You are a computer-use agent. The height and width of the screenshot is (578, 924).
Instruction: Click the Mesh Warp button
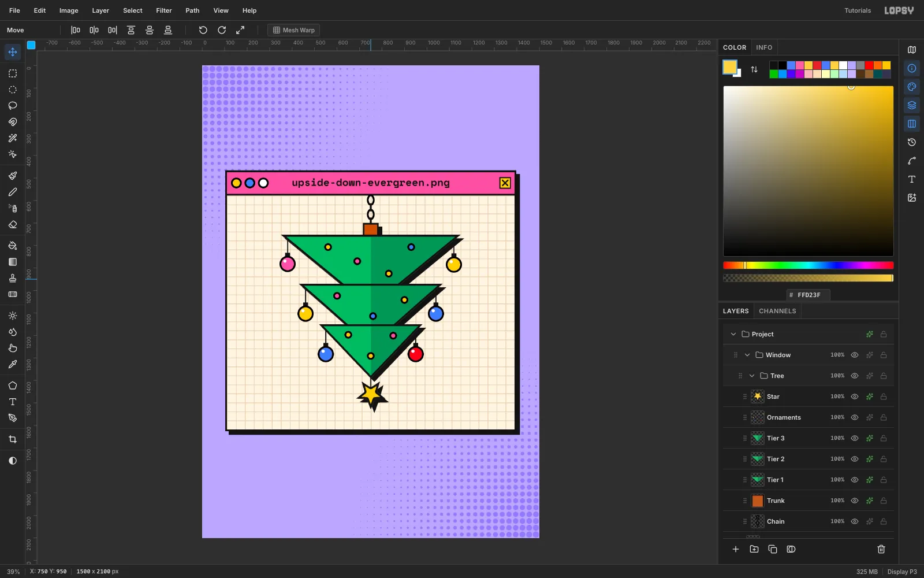293,30
